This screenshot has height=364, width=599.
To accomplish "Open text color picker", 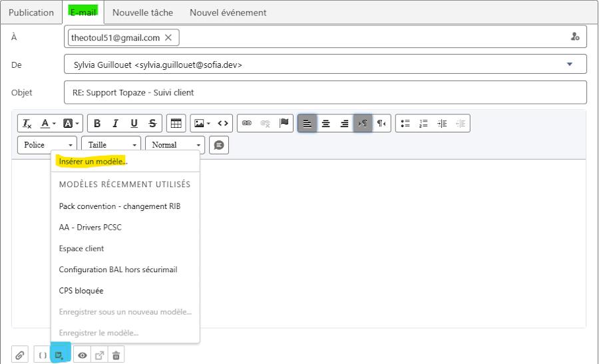I will pos(48,123).
